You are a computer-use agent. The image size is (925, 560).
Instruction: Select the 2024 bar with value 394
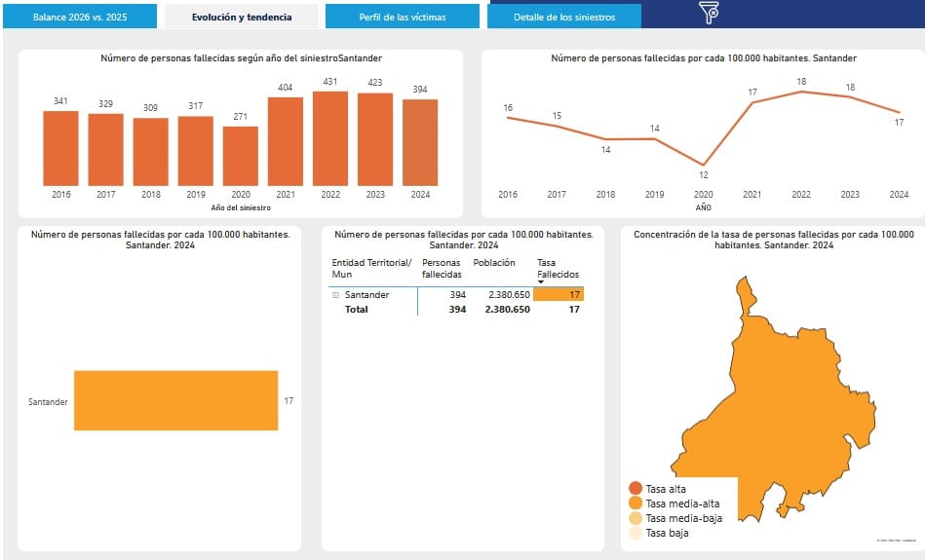420,142
